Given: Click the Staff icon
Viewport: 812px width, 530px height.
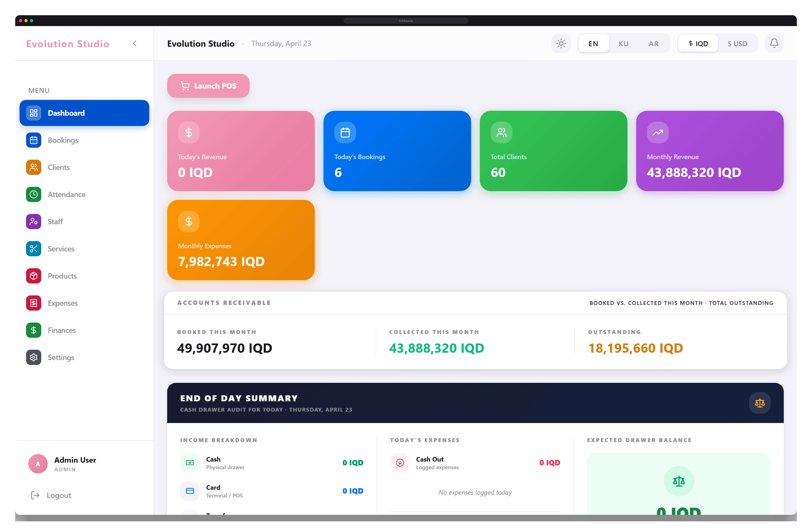Looking at the screenshot, I should 33,221.
